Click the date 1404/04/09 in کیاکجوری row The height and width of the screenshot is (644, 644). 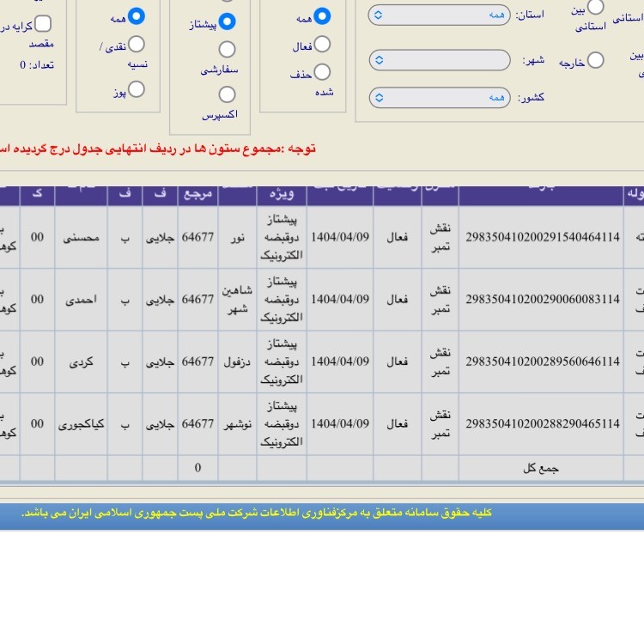coord(340,423)
